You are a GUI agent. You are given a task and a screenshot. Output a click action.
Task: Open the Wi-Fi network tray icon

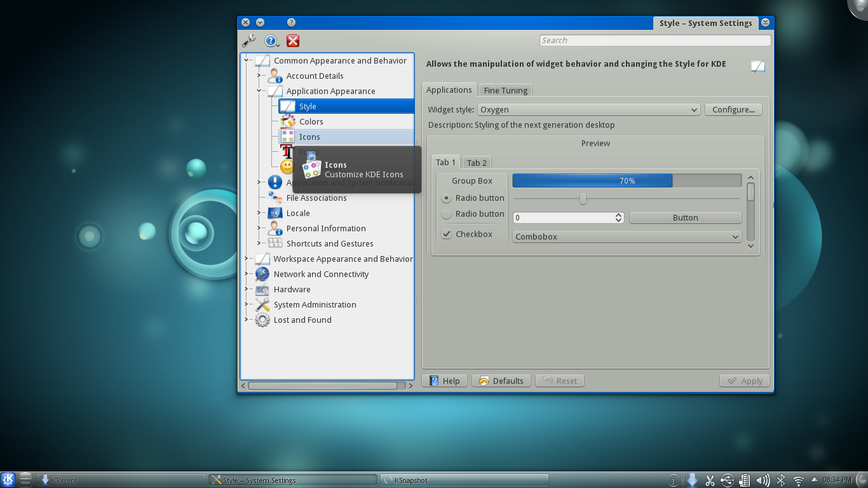(799, 481)
